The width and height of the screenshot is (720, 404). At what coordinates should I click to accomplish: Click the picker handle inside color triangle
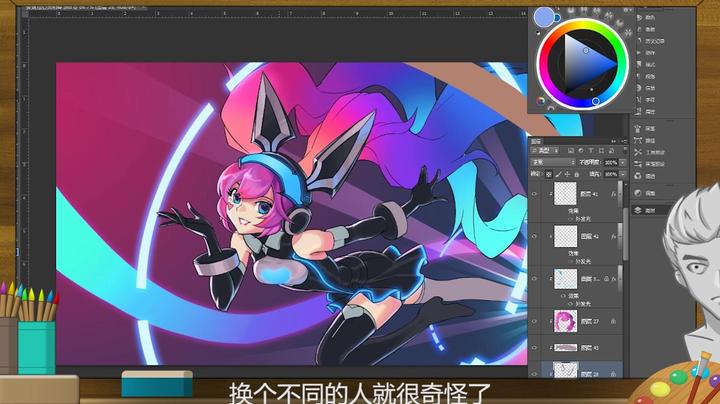tap(586, 50)
